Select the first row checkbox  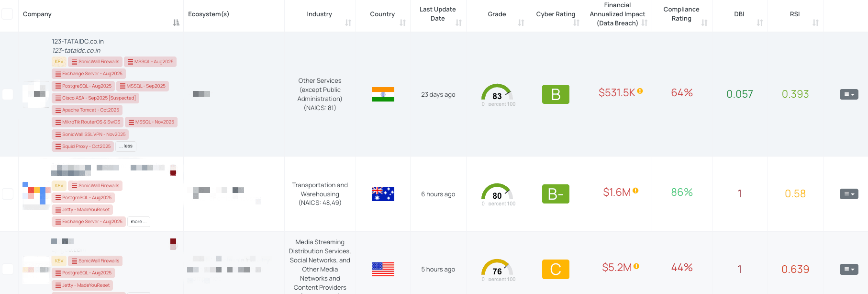(x=7, y=94)
